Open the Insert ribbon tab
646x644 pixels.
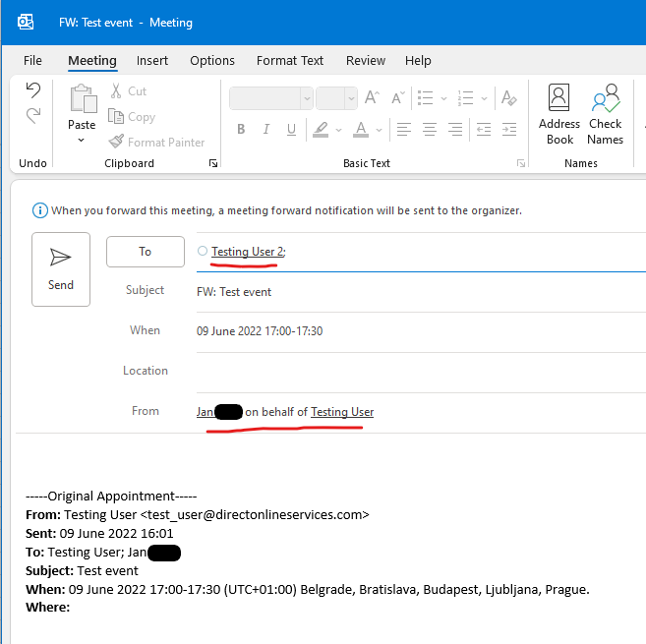152,60
